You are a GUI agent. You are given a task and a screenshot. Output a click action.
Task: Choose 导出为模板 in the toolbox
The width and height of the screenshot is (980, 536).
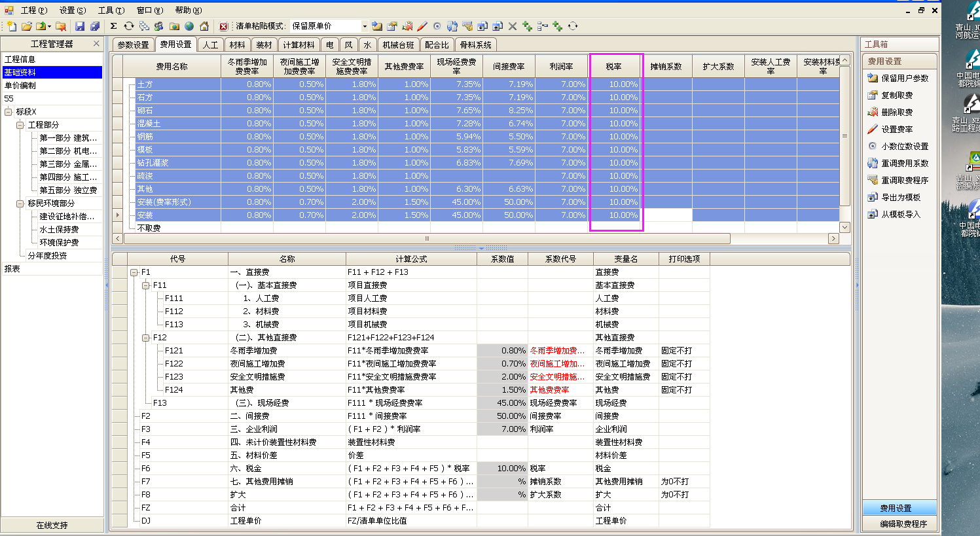pos(900,198)
